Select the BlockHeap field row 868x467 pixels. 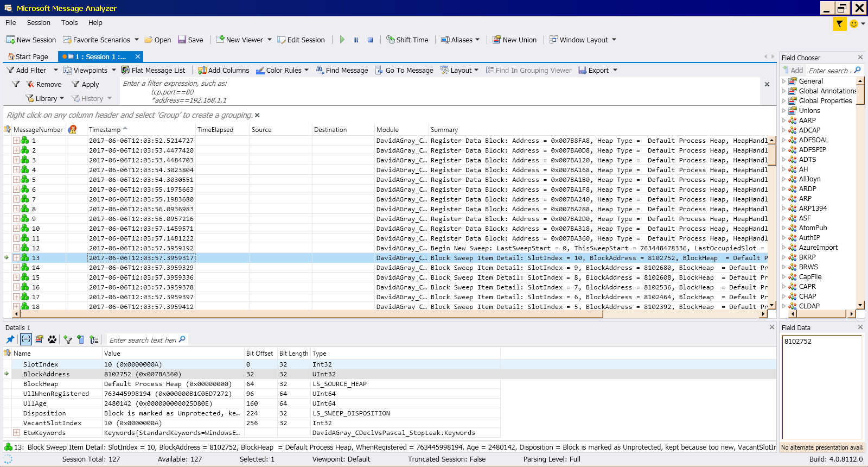click(252, 384)
